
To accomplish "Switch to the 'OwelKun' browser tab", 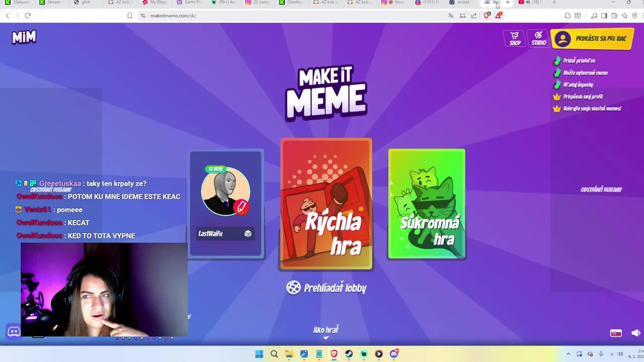I will coord(292,3).
